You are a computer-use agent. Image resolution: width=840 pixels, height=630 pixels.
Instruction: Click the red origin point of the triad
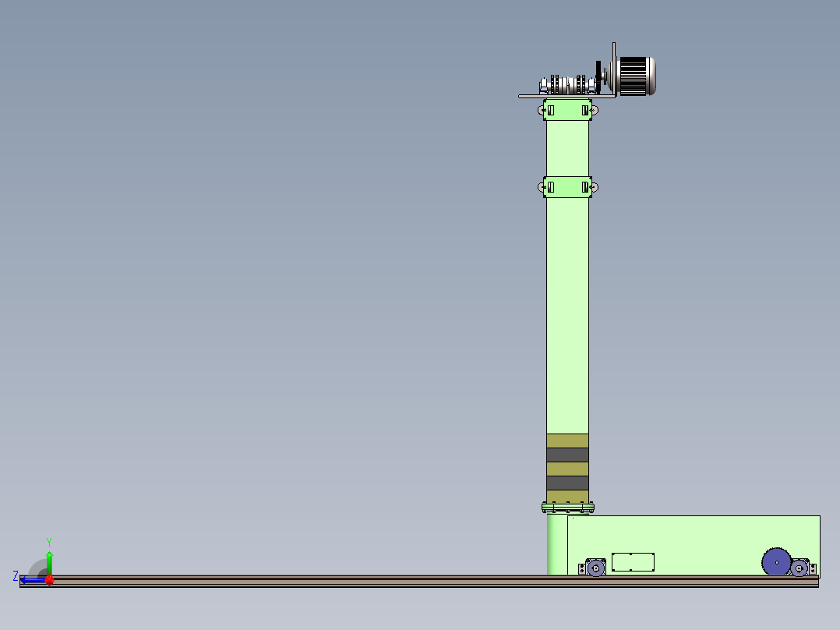click(50, 580)
